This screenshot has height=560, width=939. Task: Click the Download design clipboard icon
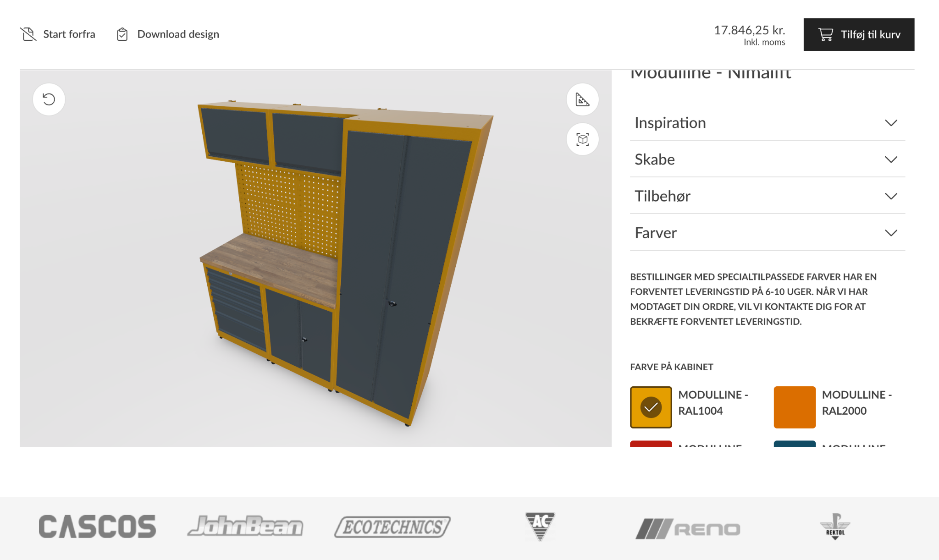122,34
